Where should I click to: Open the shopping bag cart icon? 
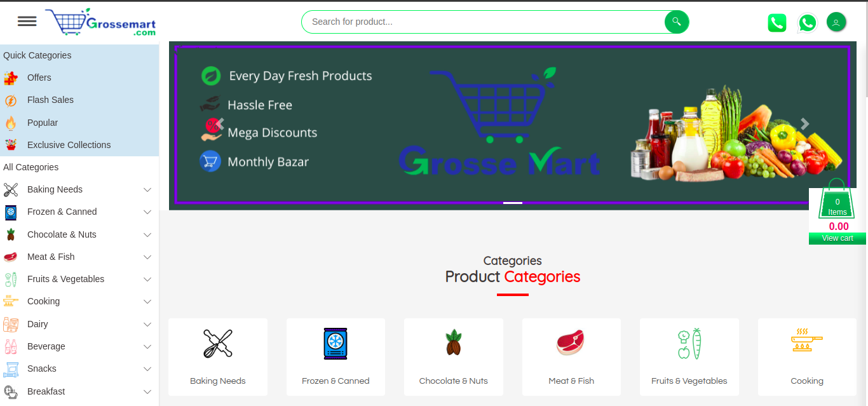point(837,199)
